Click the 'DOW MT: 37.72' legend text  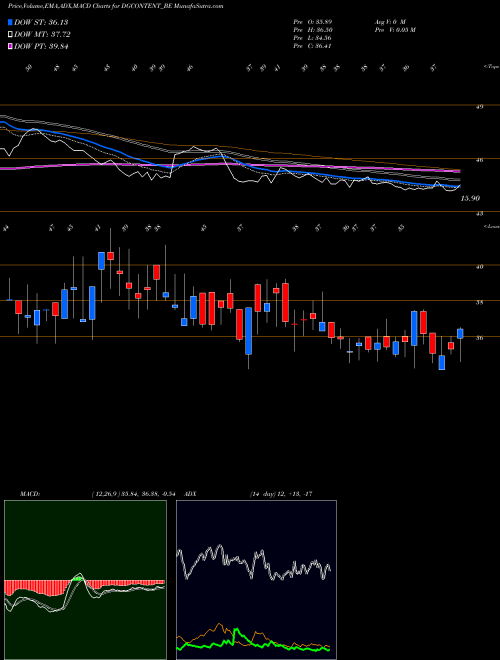coord(42,35)
